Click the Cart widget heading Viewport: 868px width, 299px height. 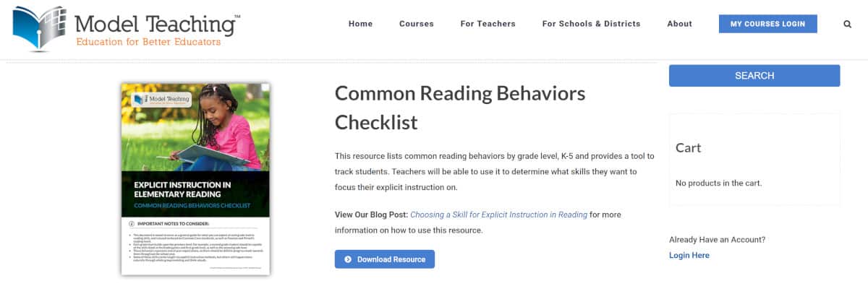pos(689,147)
